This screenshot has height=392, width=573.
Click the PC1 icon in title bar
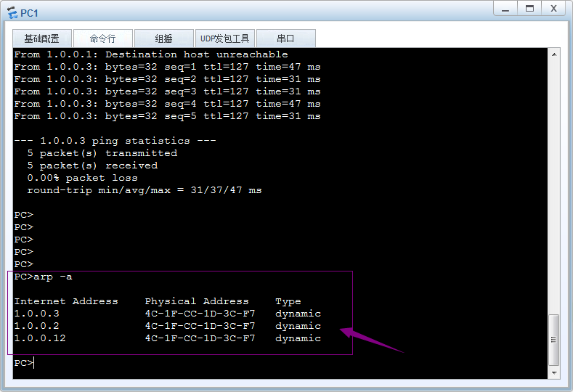tap(12, 13)
